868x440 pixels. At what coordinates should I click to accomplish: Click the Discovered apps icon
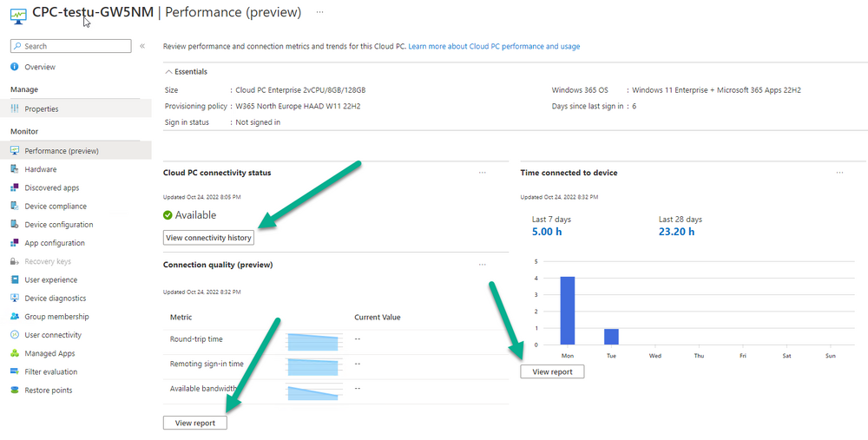15,187
